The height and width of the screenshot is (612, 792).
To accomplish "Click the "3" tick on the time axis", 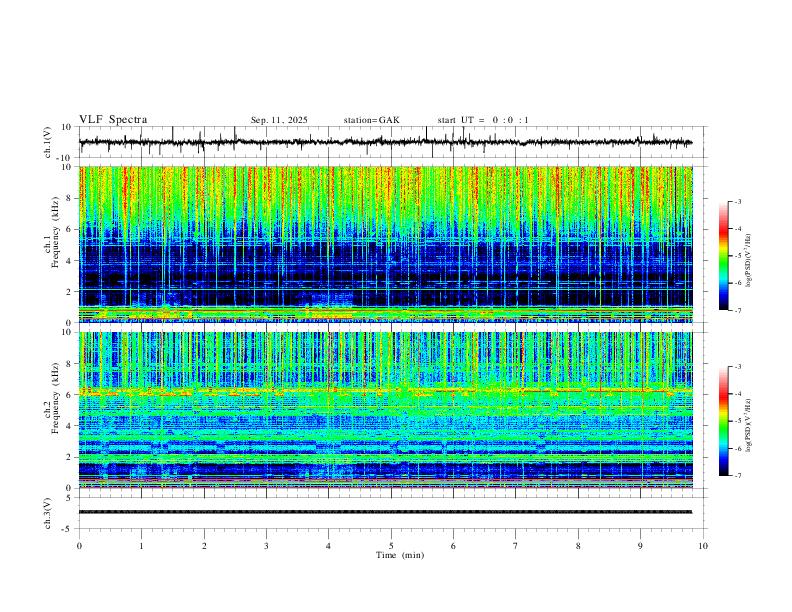I will [266, 546].
